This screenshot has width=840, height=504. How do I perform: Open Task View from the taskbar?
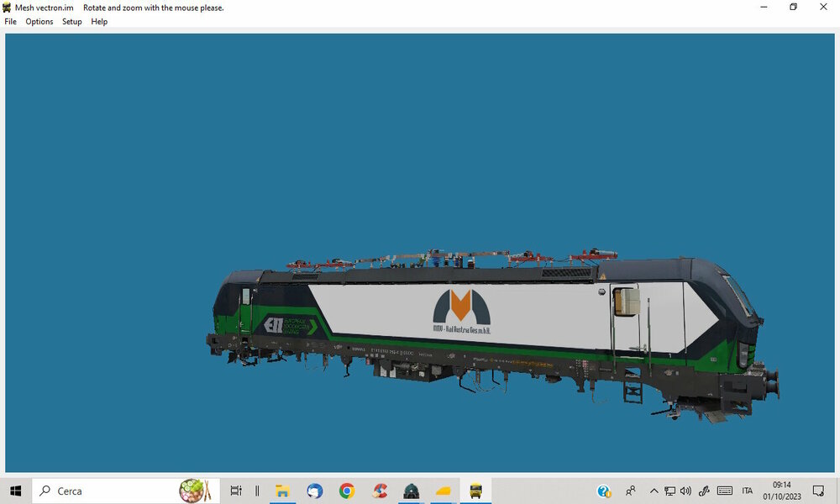click(x=236, y=491)
